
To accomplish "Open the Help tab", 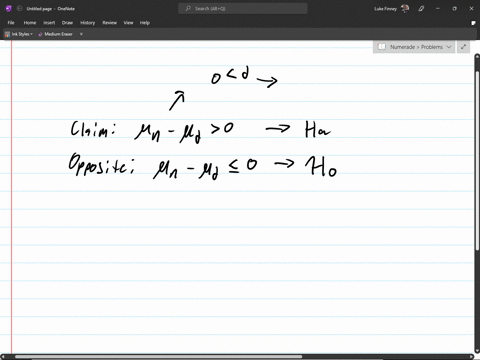I will point(145,23).
